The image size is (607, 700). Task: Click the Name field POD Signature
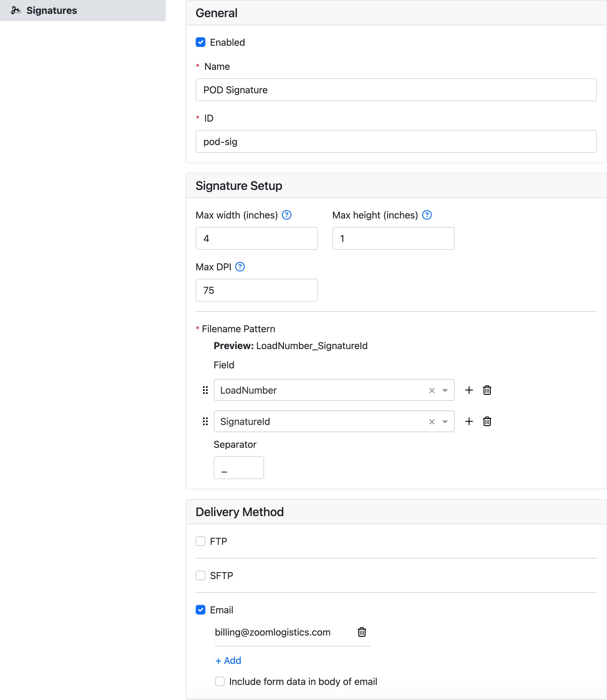[x=396, y=90]
